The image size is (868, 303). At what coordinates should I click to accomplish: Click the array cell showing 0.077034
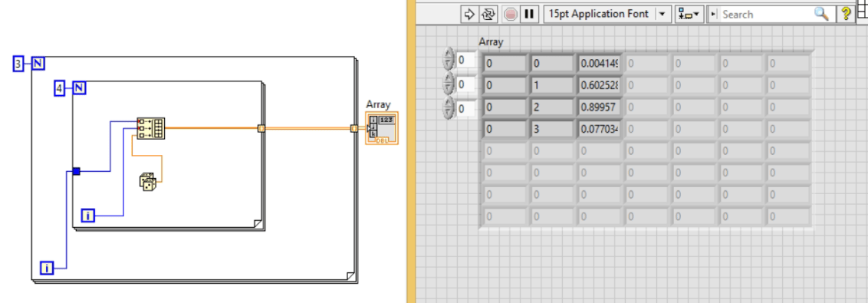point(600,130)
